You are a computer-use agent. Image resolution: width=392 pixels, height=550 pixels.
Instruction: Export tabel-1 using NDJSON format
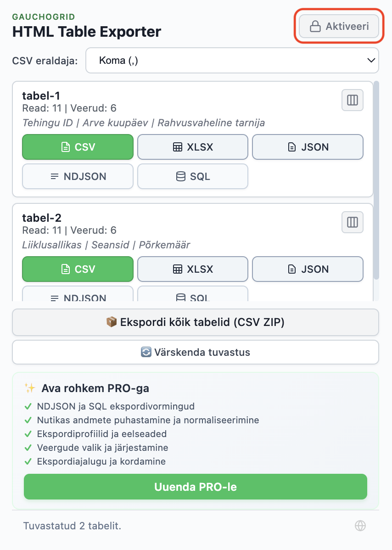(78, 176)
